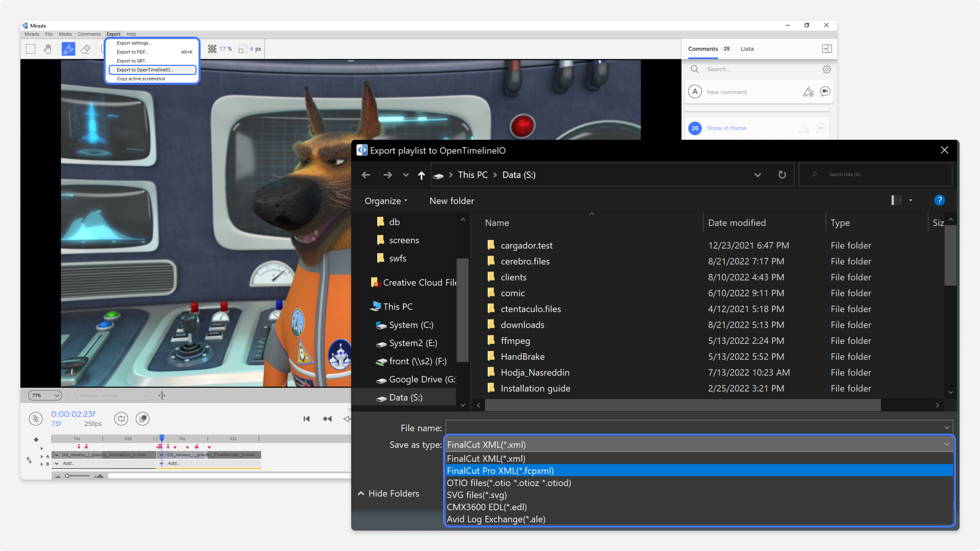The image size is (980, 551).
Task: Select the highlighter drawing tool
Action: point(68,49)
